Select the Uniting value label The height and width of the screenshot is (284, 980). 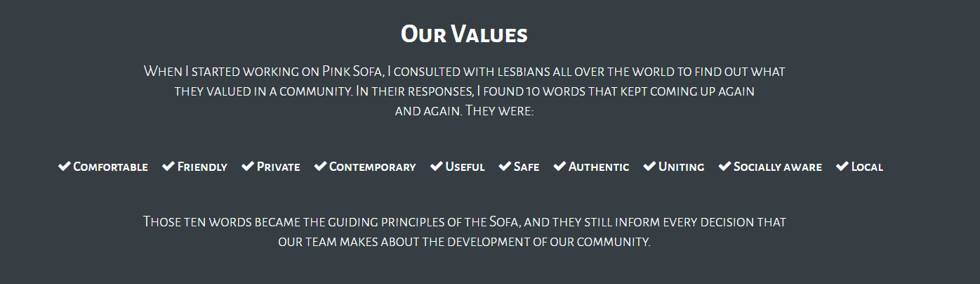[x=681, y=167]
